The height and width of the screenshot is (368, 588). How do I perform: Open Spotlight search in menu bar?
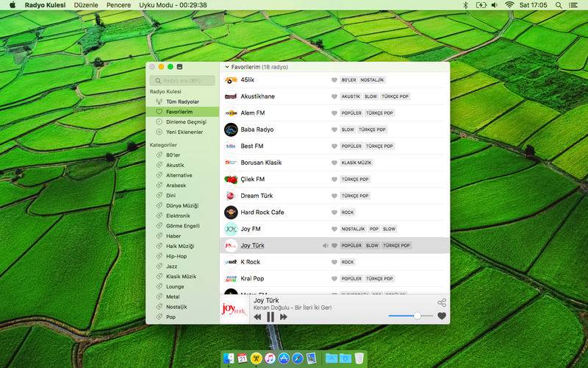point(559,5)
